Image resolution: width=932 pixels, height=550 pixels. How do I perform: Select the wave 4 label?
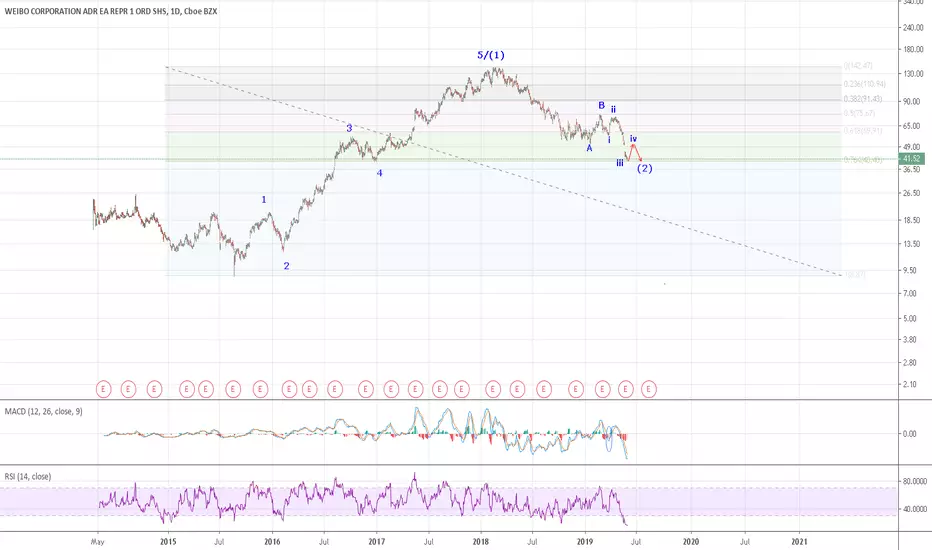click(379, 173)
